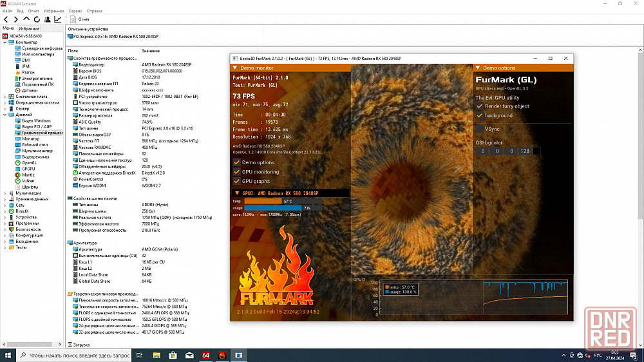Open the Справка menu
The width and height of the screenshot is (644, 362).
[95, 11]
